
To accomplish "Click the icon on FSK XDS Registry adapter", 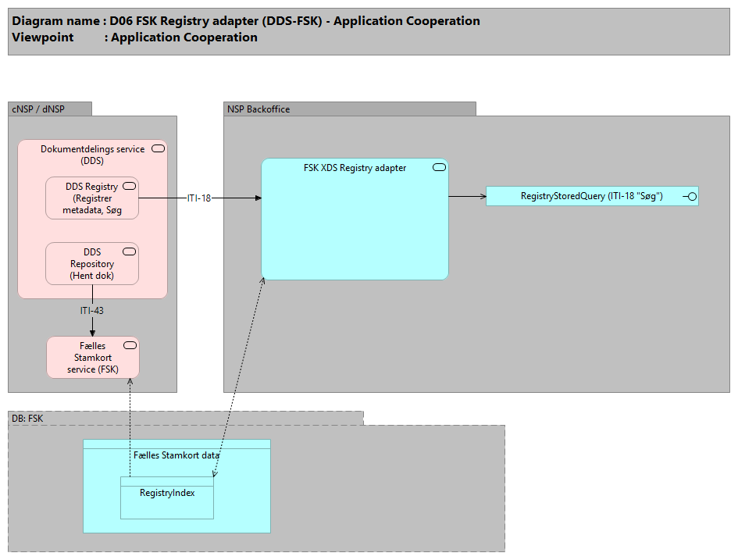I will pyautogui.click(x=439, y=167).
